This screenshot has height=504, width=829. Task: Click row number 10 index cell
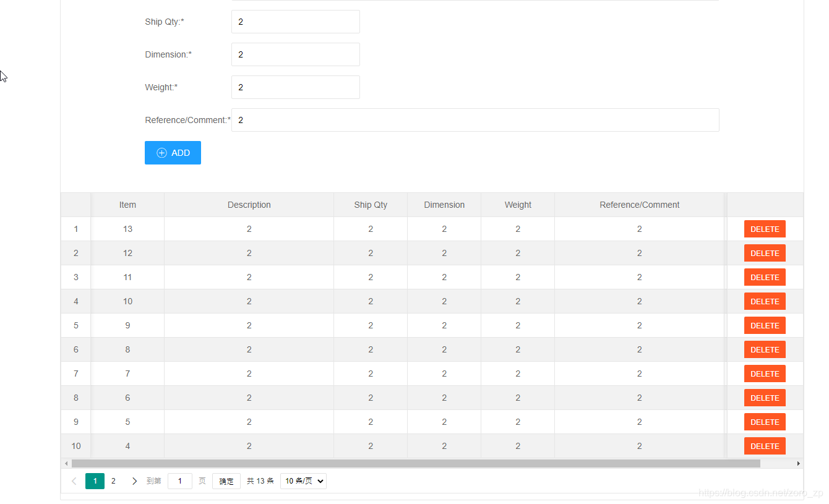[x=76, y=446]
